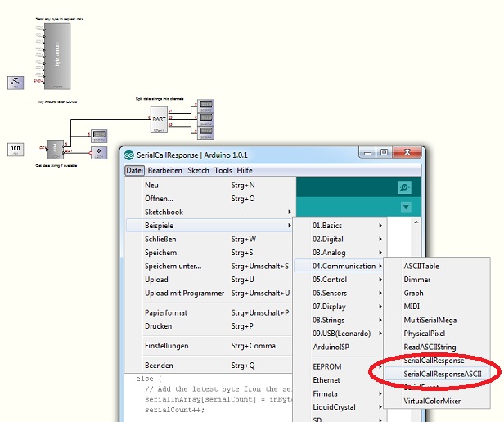504x422 pixels.
Task: Open the sketch tab dropdown arrow
Action: 406,207
